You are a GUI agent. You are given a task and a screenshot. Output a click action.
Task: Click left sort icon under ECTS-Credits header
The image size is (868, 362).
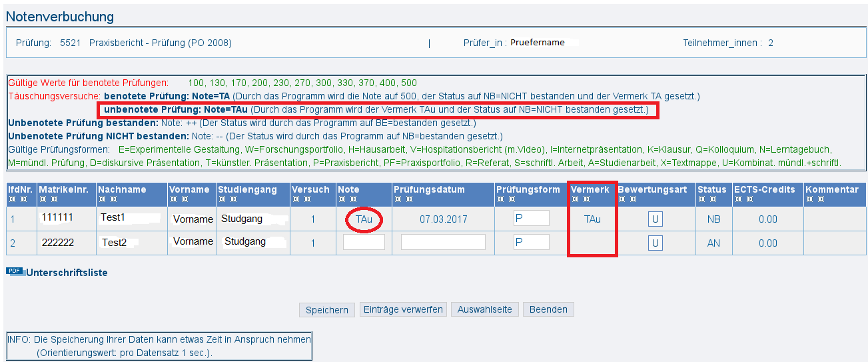coord(738,199)
